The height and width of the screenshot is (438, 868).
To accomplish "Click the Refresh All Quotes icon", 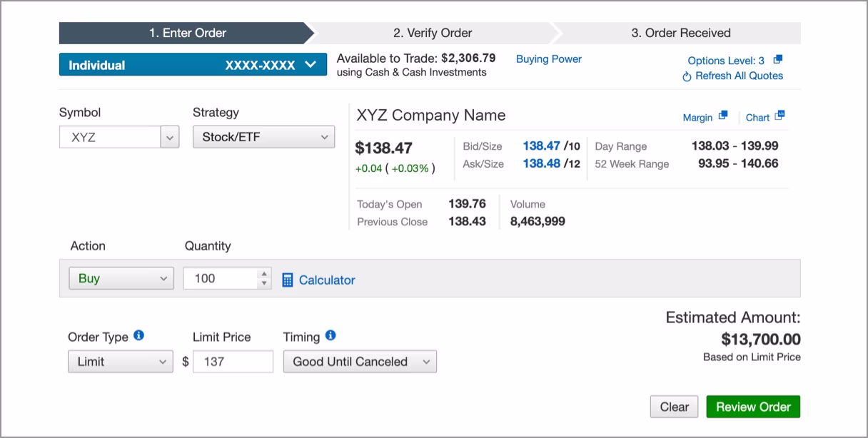I will (x=687, y=76).
